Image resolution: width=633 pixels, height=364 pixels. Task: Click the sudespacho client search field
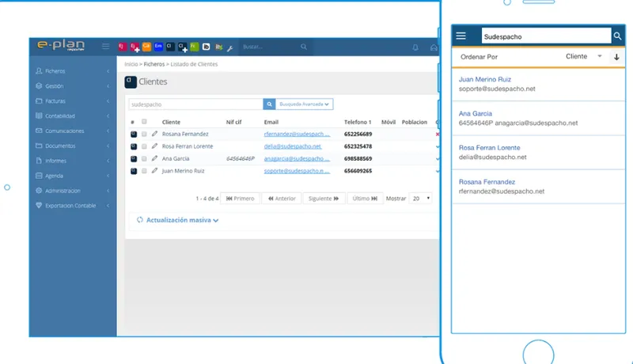coord(195,104)
